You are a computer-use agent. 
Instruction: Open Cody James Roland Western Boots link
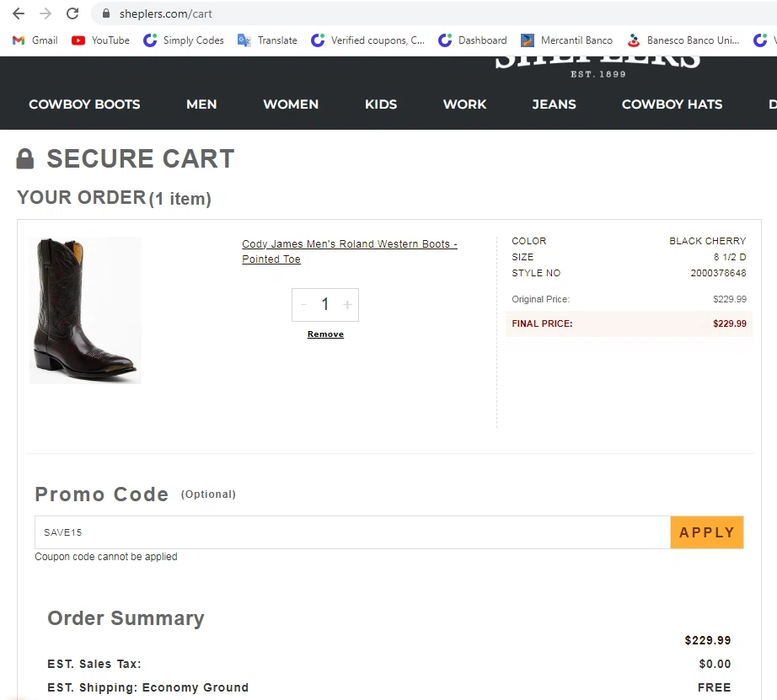[x=350, y=251]
